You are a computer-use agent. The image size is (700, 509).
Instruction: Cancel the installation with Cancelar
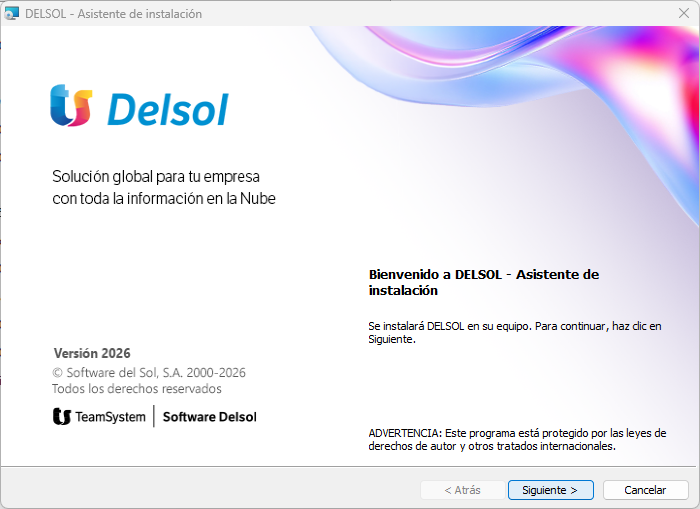tap(645, 490)
